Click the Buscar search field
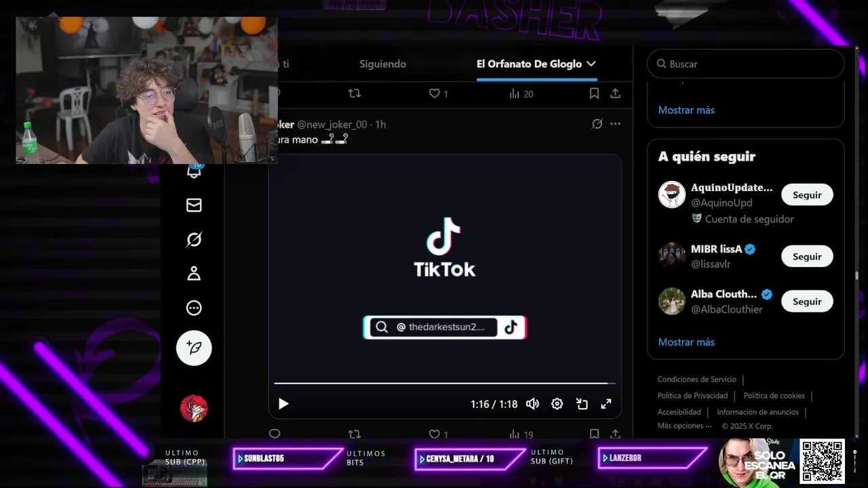Screen dimensions: 868x488 pos(745,64)
